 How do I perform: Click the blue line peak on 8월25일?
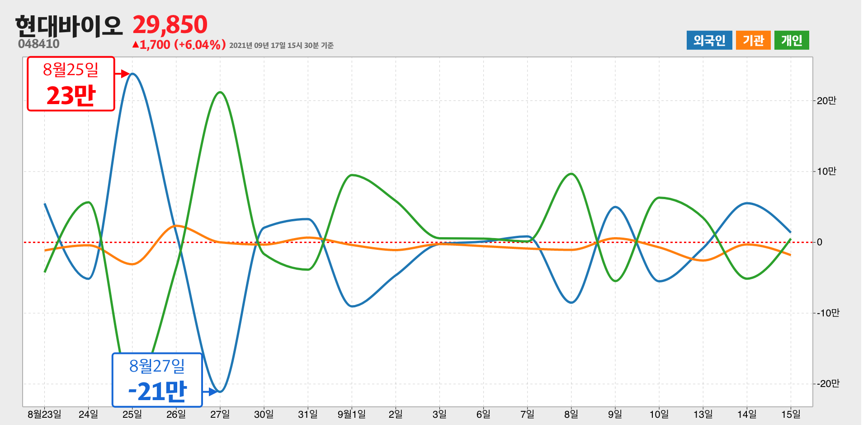132,74
